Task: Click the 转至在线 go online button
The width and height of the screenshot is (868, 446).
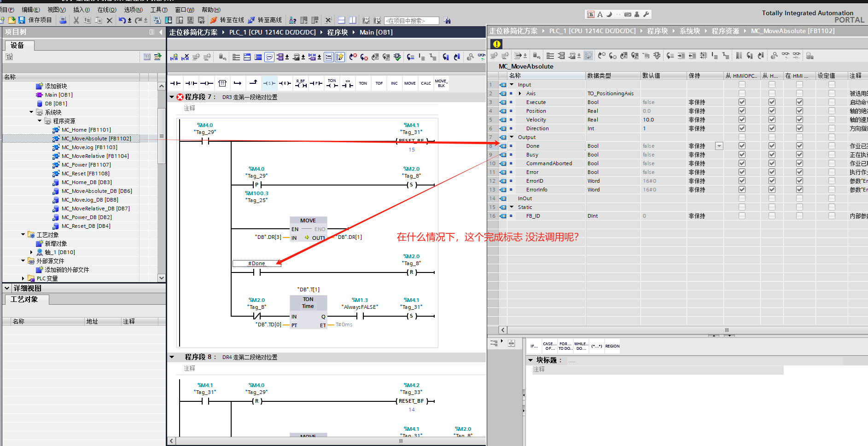Action: point(227,20)
